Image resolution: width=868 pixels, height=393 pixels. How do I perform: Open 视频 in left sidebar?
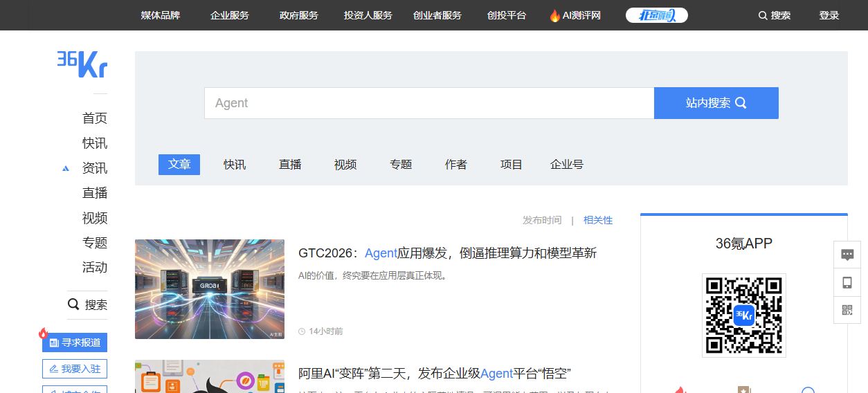click(95, 218)
